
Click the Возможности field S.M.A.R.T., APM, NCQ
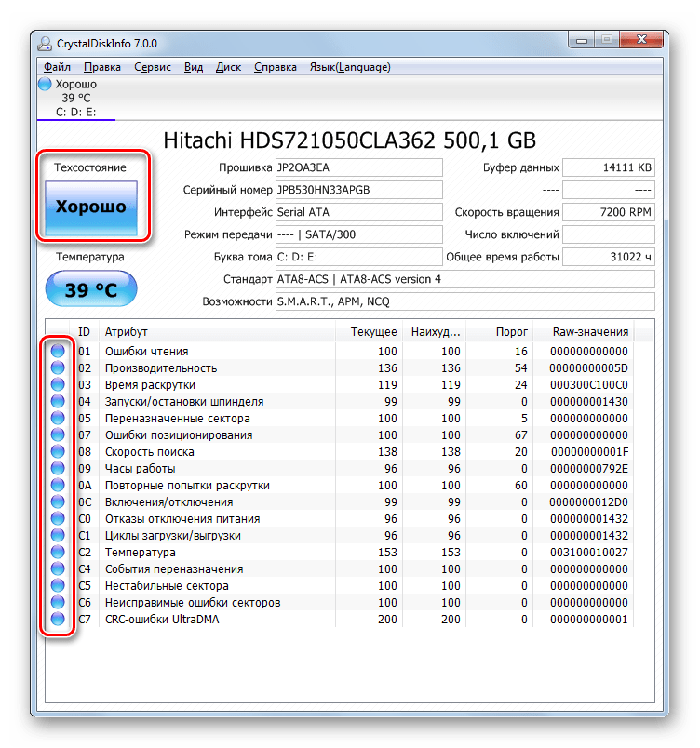click(x=465, y=301)
